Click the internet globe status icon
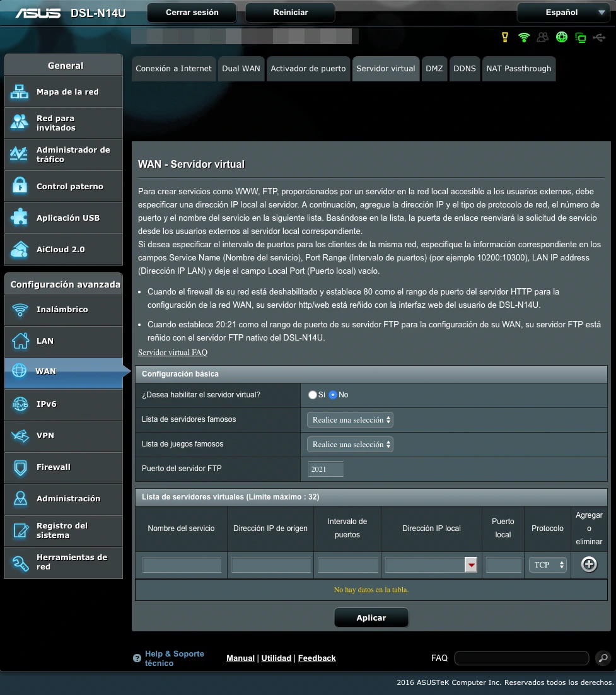616x695 pixels. click(562, 37)
